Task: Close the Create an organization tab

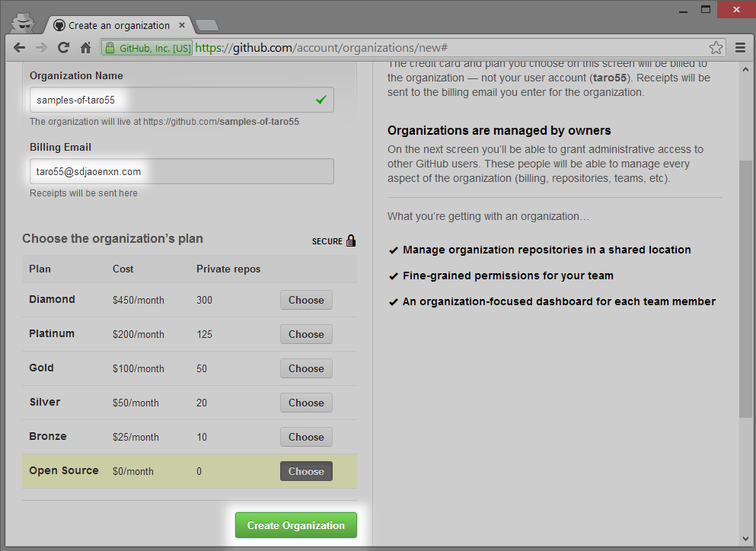Action: pos(182,25)
